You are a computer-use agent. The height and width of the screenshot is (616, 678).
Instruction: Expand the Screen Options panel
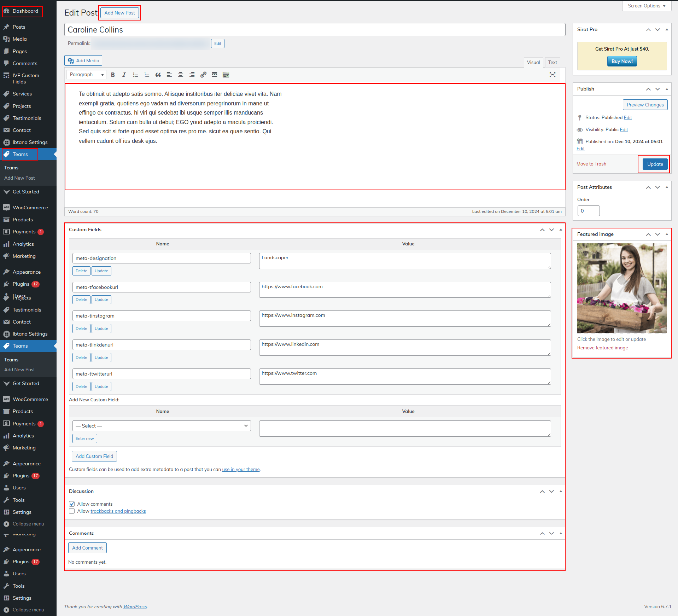click(647, 6)
